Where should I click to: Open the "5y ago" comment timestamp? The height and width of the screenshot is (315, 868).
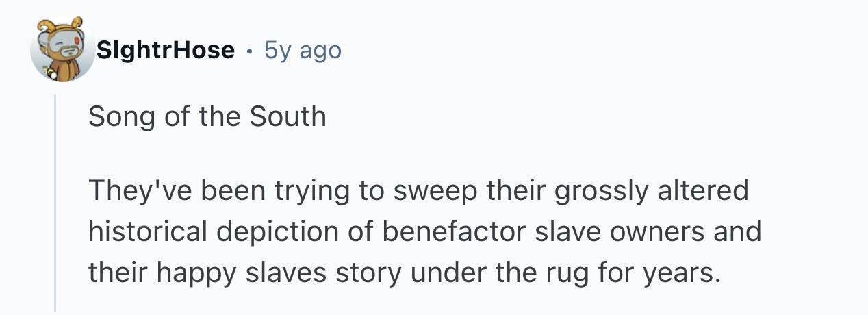tap(303, 50)
